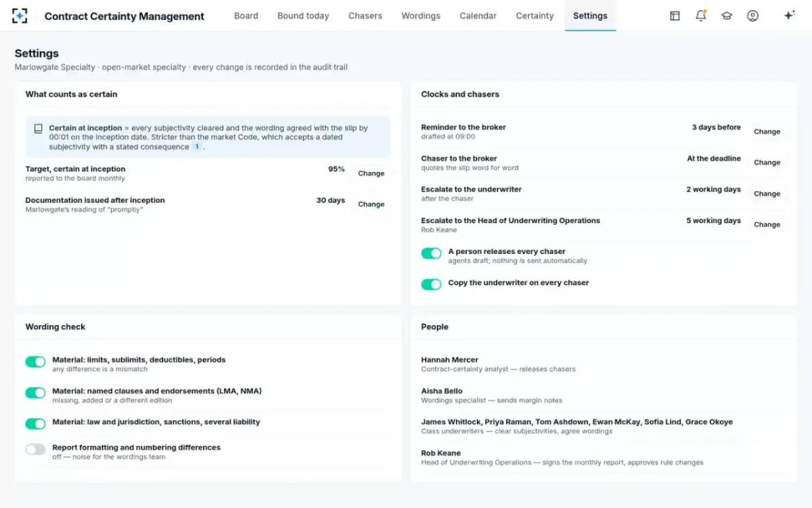Toggle A person releases every chaser
This screenshot has width=812, height=508.
point(431,253)
